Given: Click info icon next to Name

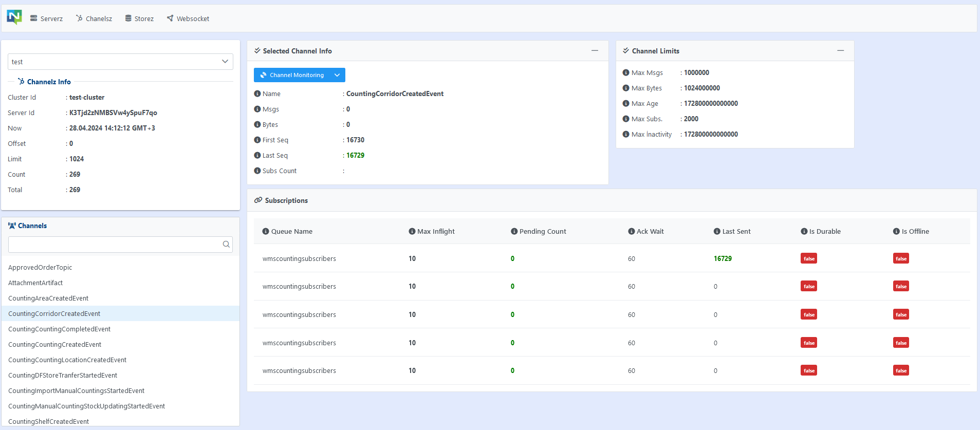Looking at the screenshot, I should (x=257, y=94).
